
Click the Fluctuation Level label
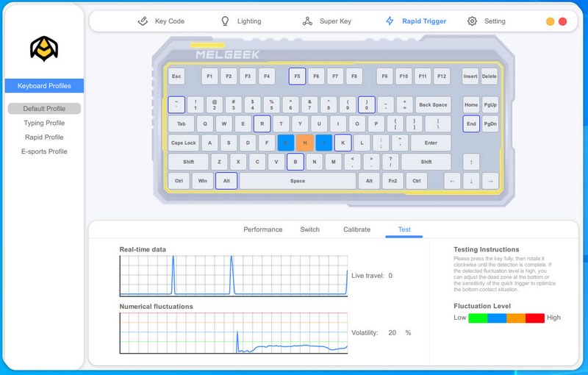click(482, 306)
